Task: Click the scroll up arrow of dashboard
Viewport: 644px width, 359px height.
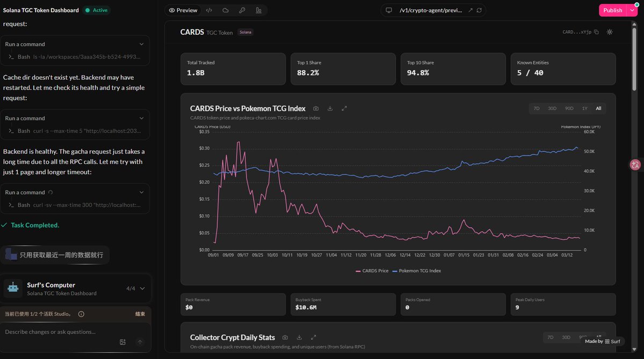Action: [x=634, y=24]
